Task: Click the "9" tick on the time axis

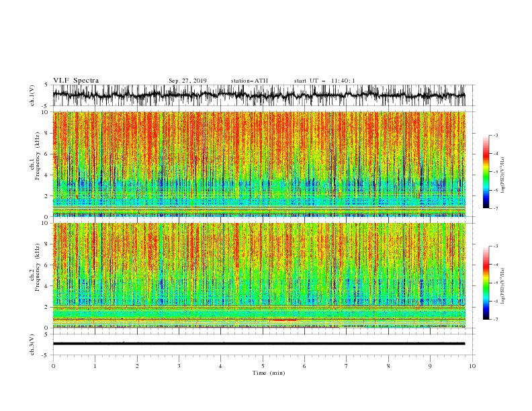Action: [430, 366]
